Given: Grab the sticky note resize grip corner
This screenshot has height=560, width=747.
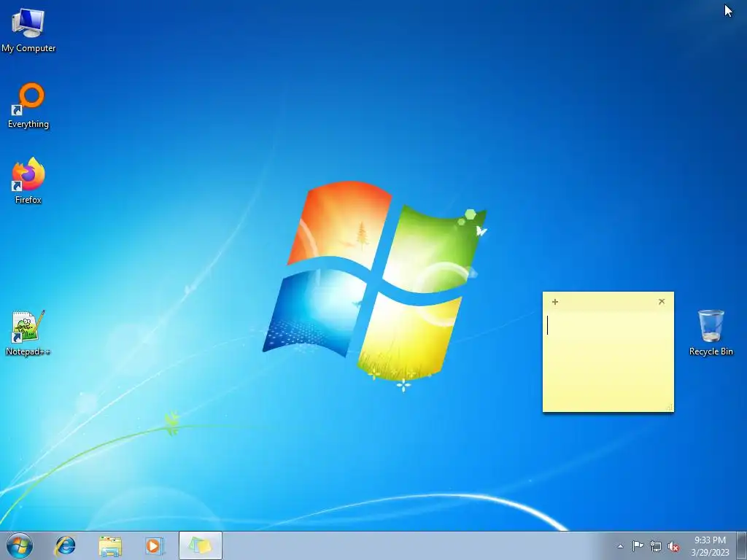Looking at the screenshot, I should tap(670, 407).
